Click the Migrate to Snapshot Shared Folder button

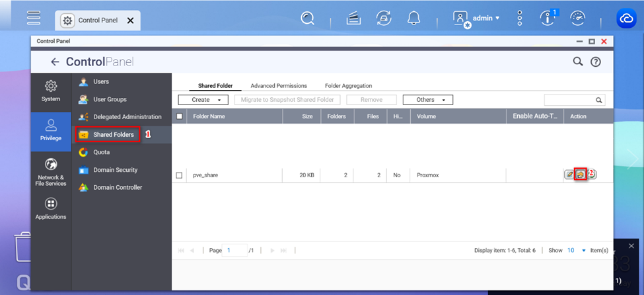tap(287, 100)
